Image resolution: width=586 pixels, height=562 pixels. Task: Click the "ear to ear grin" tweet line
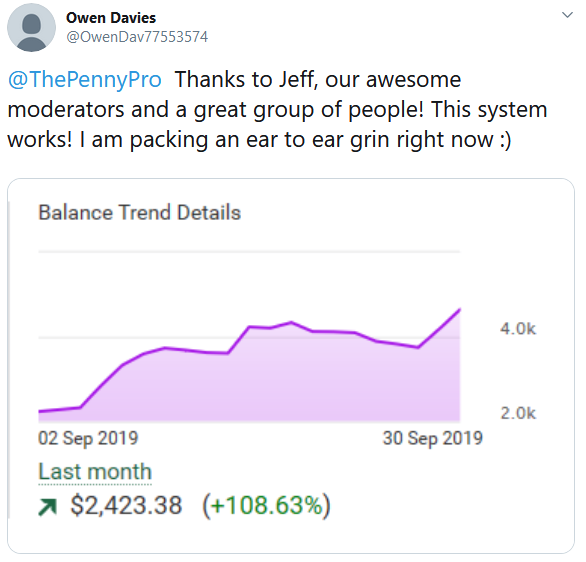point(259,140)
